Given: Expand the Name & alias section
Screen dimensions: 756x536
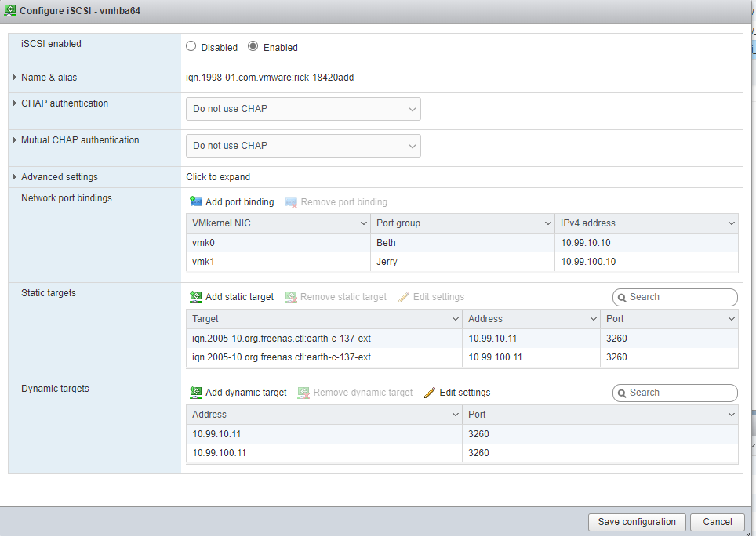Looking at the screenshot, I should 15,77.
